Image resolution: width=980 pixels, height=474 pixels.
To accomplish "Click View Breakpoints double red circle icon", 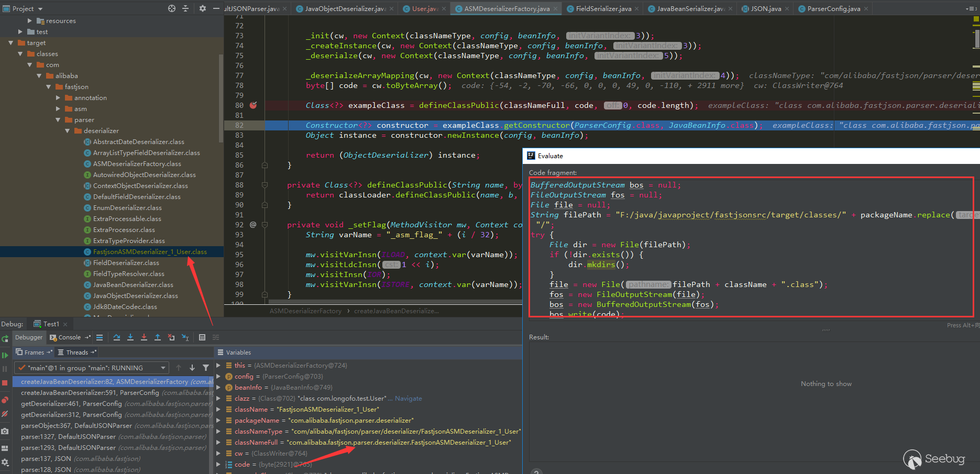I will (5, 400).
